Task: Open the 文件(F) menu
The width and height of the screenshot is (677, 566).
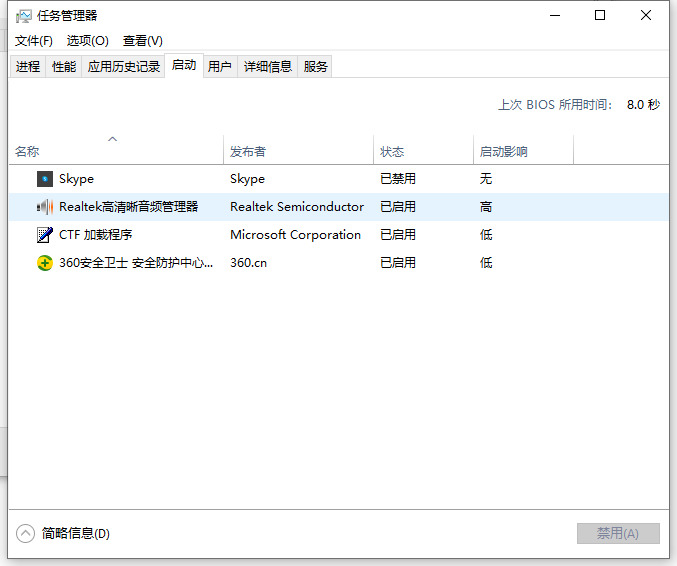Action: coord(34,41)
